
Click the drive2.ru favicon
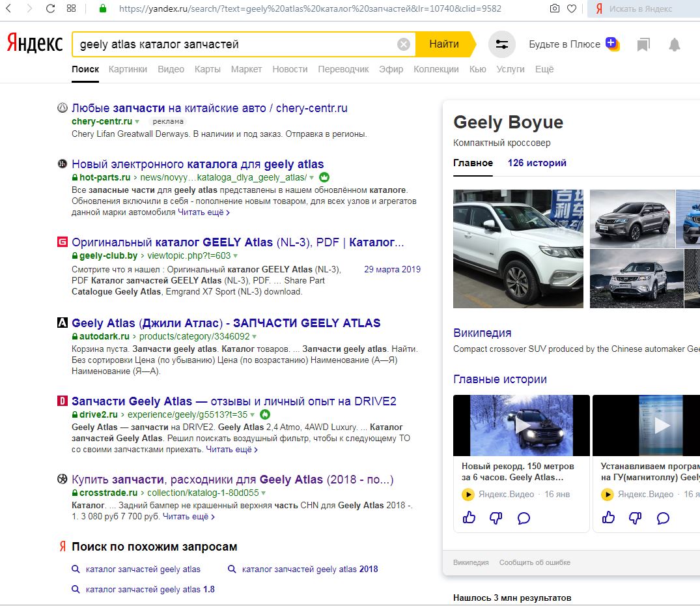coord(63,401)
